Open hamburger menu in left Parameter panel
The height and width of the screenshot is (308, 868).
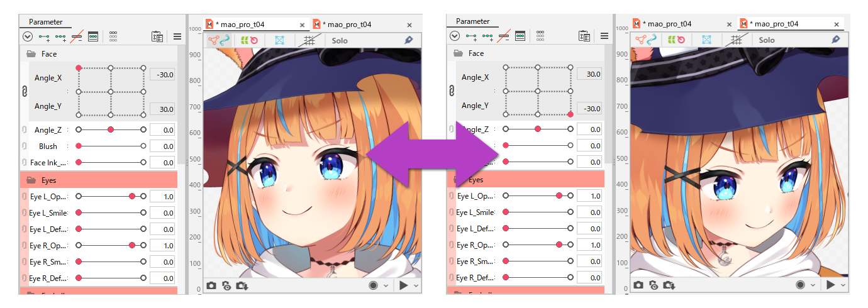[x=177, y=36]
